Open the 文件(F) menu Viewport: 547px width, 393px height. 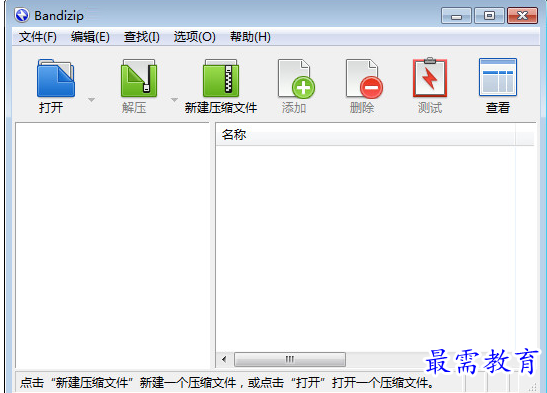point(38,37)
